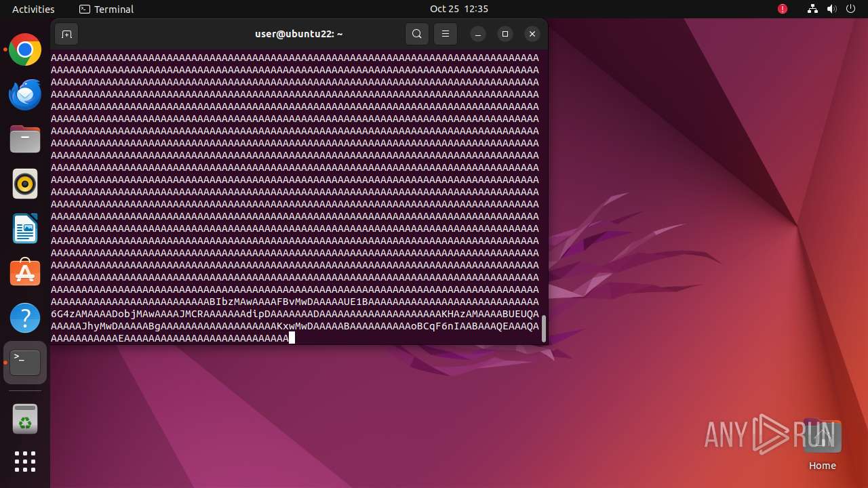Viewport: 868px width, 488px height.
Task: Click the terminal cursor at the end of the output
Action: pos(292,338)
